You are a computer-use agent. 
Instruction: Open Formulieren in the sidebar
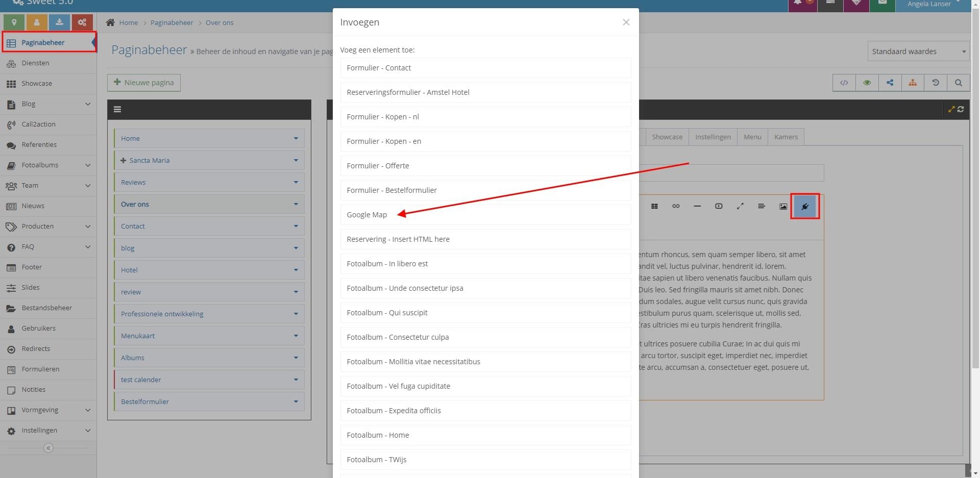click(x=48, y=369)
